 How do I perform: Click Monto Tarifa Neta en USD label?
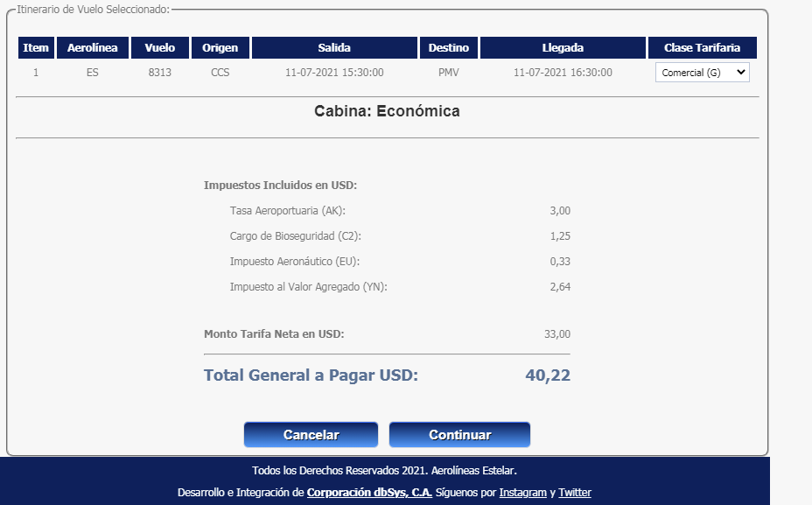[x=274, y=334]
